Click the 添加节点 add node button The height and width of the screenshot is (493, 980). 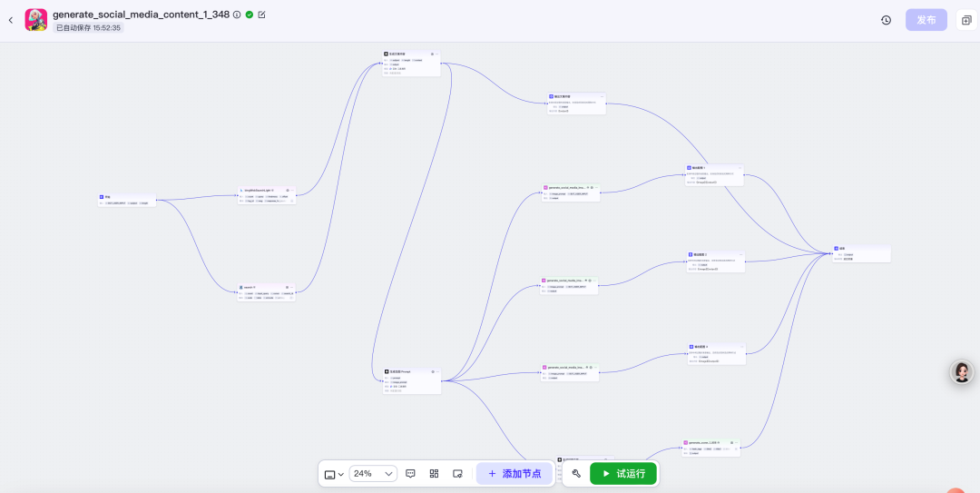pyautogui.click(x=514, y=473)
